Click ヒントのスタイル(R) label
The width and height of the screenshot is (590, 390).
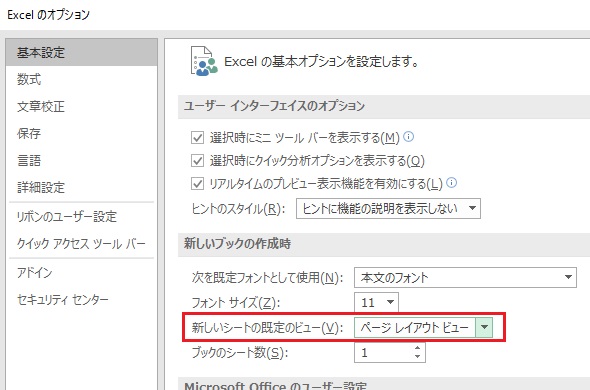[239, 209]
